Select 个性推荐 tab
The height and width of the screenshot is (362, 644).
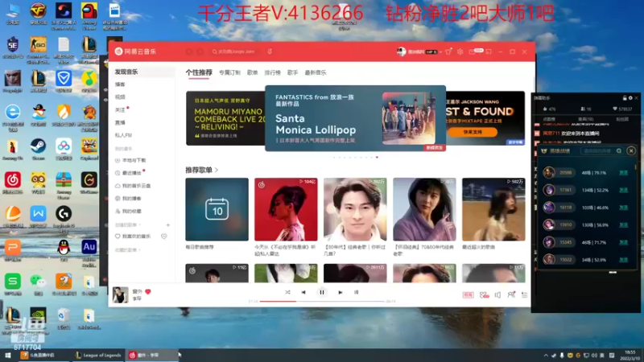coord(199,72)
